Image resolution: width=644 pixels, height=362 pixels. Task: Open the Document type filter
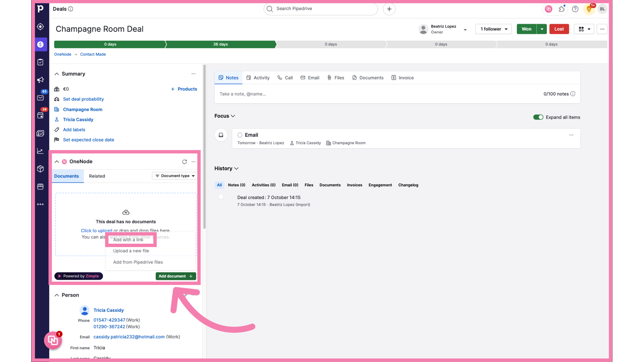[x=175, y=176]
